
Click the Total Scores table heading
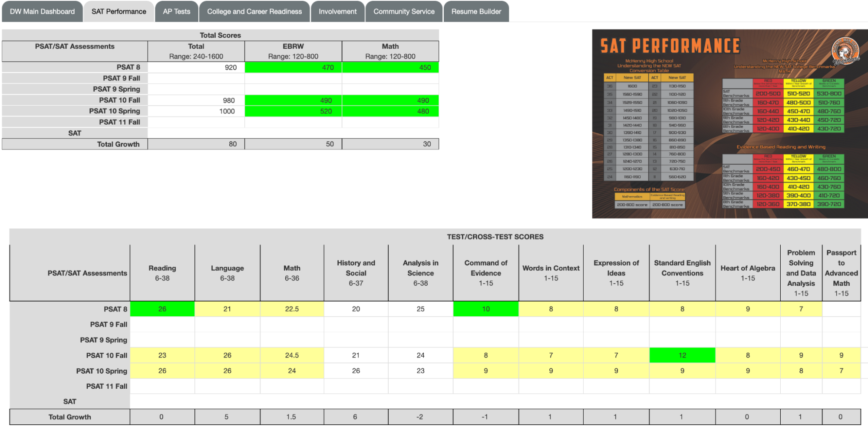click(x=220, y=35)
